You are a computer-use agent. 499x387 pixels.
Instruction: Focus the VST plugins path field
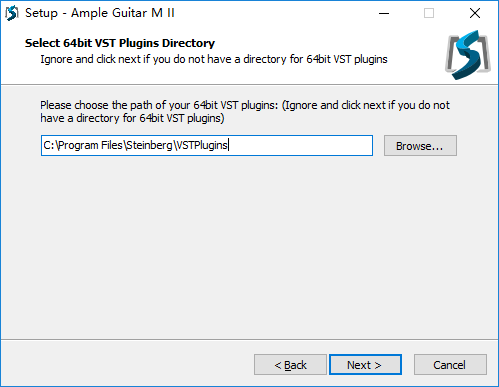(x=207, y=145)
